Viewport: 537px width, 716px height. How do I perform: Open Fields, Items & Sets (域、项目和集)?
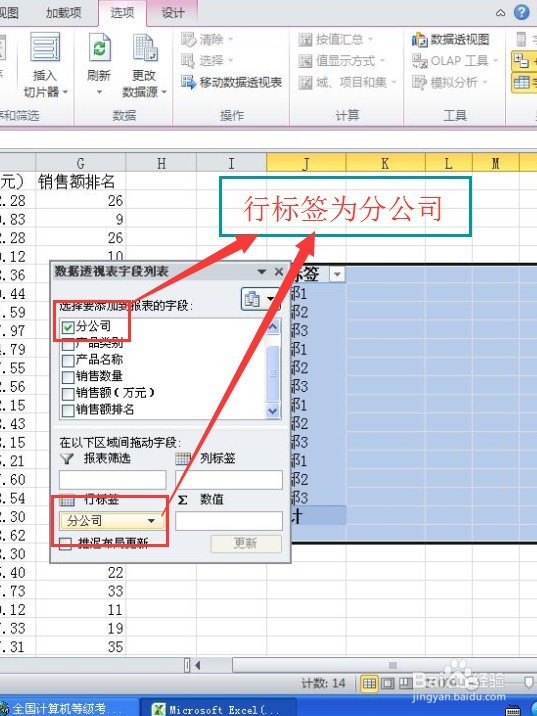coord(347,83)
